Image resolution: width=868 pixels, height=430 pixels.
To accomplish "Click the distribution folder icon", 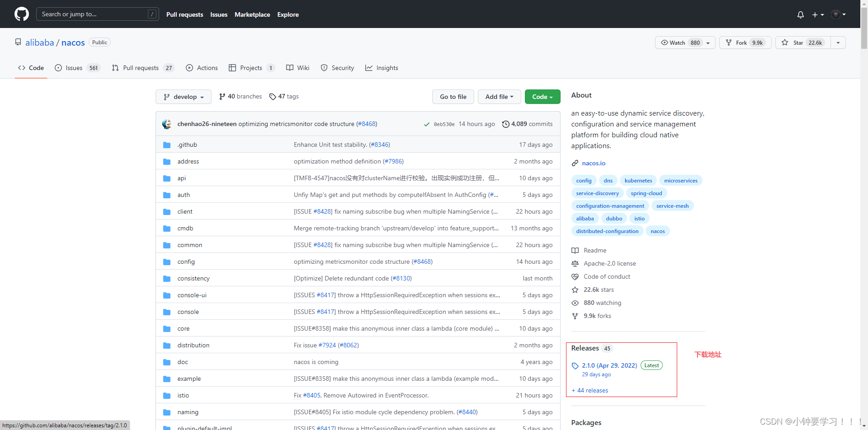I will tap(167, 346).
